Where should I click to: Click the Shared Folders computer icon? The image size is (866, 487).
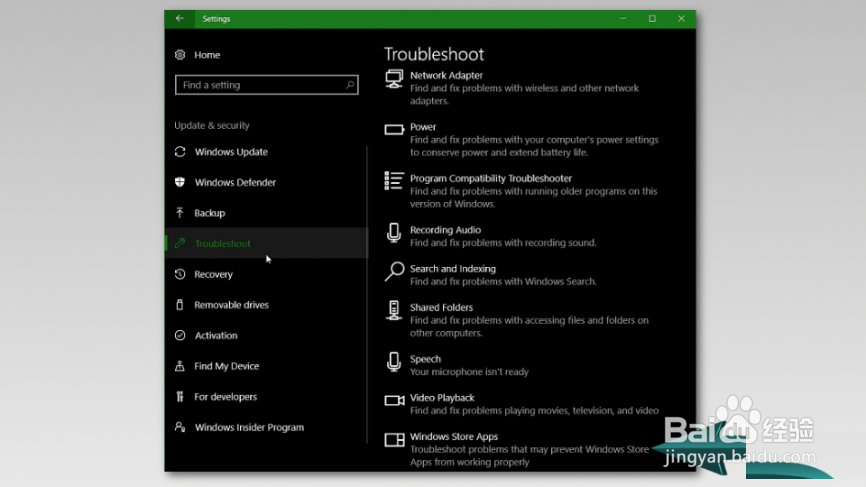click(394, 311)
